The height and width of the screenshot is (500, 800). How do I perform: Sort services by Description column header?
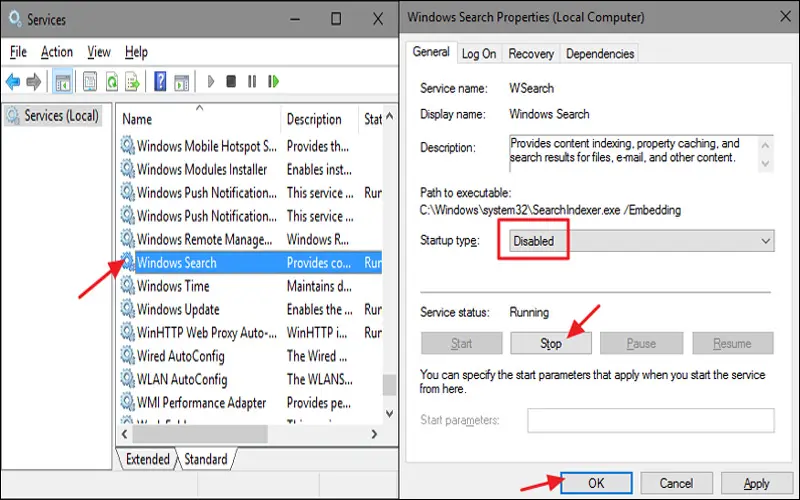click(319, 119)
